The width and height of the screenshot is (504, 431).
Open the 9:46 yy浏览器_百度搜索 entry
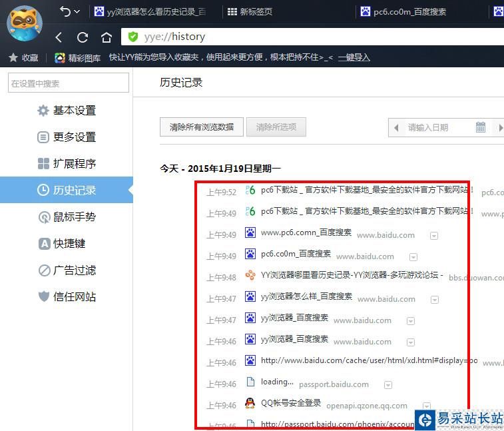tap(294, 339)
